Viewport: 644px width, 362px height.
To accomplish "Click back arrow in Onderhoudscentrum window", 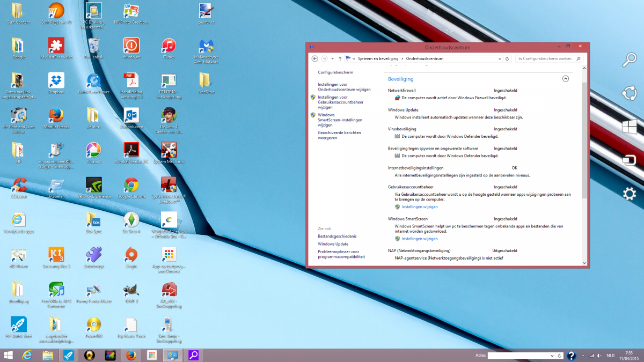I will 314,58.
